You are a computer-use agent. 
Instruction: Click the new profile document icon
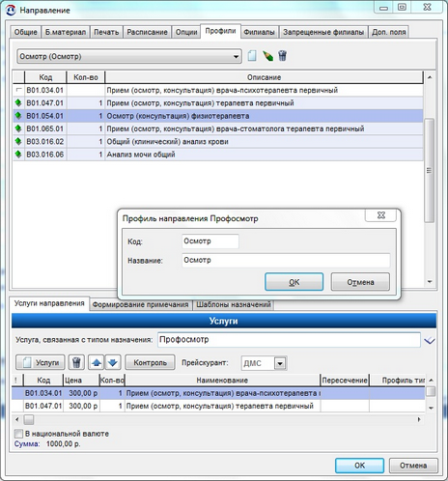252,56
